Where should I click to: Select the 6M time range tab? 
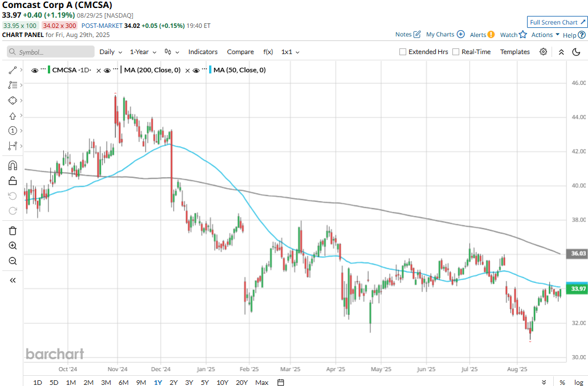coord(124,382)
